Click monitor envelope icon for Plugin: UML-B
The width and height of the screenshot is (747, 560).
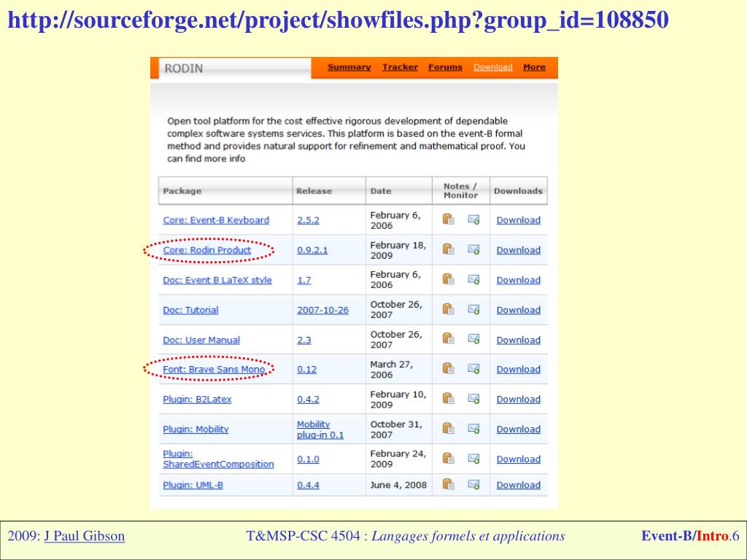click(x=473, y=484)
